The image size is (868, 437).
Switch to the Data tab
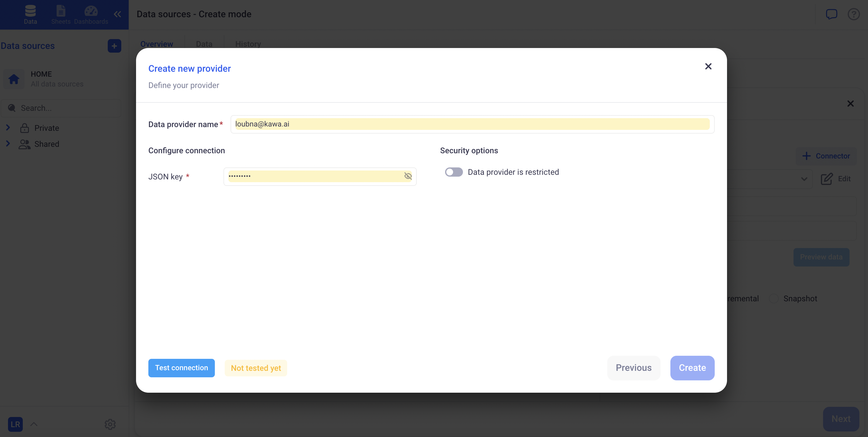coord(204,44)
